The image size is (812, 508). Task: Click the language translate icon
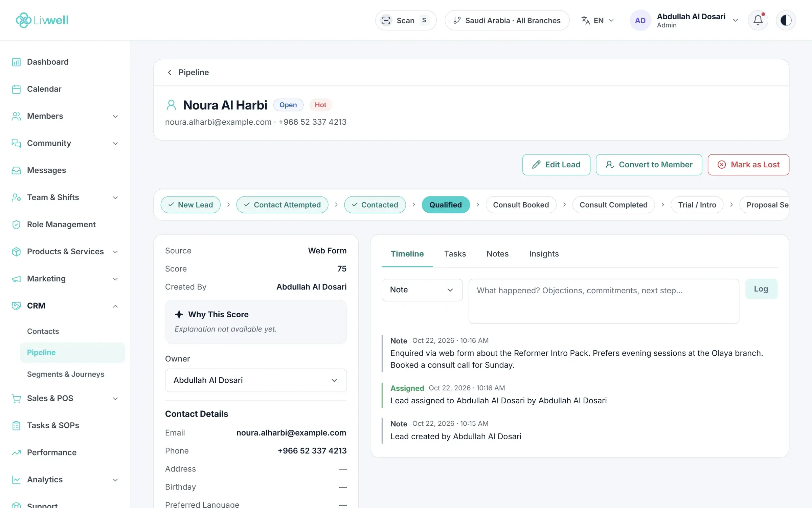pyautogui.click(x=585, y=20)
